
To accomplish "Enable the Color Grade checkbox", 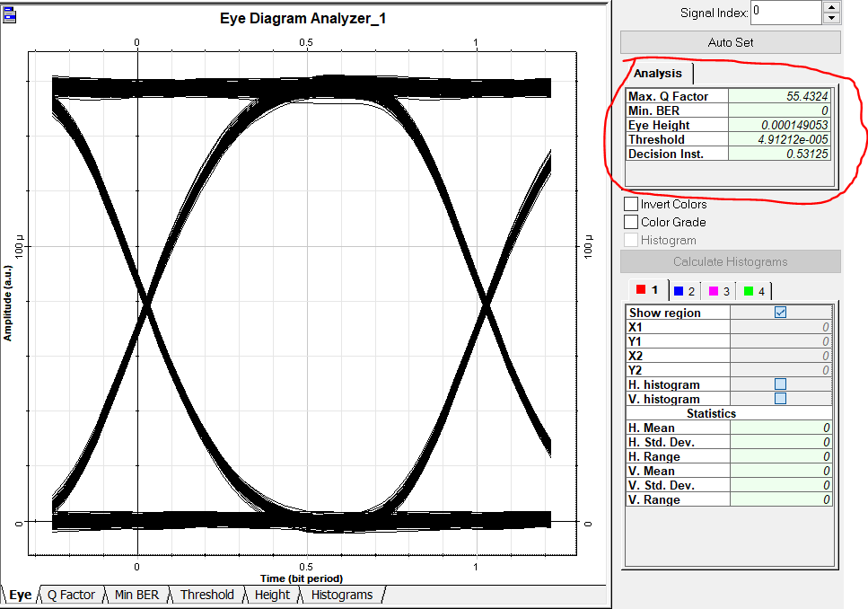I will point(629,222).
